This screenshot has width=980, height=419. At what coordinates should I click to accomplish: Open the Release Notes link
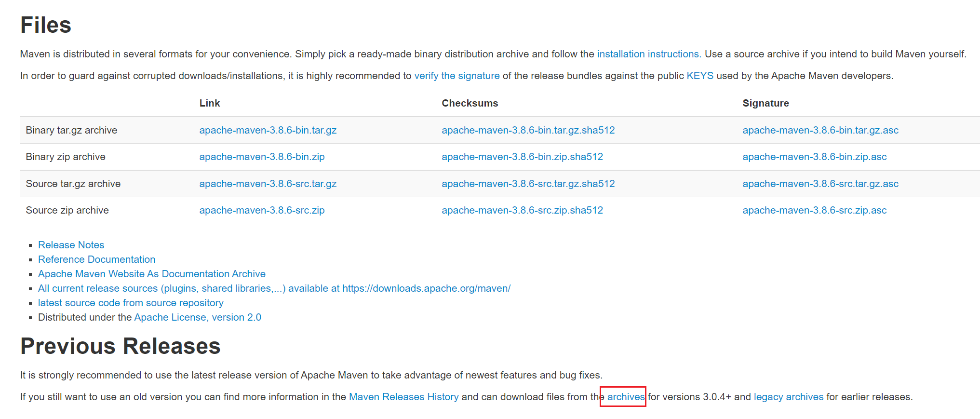coord(71,245)
